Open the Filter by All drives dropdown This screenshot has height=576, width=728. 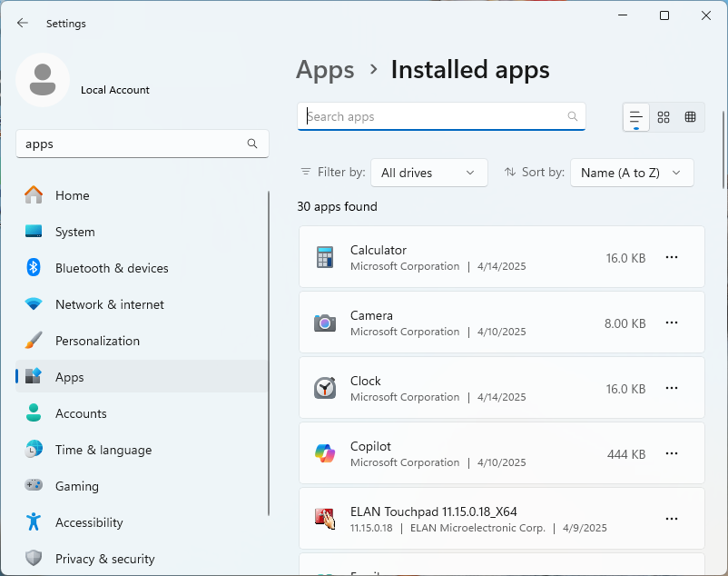point(428,173)
